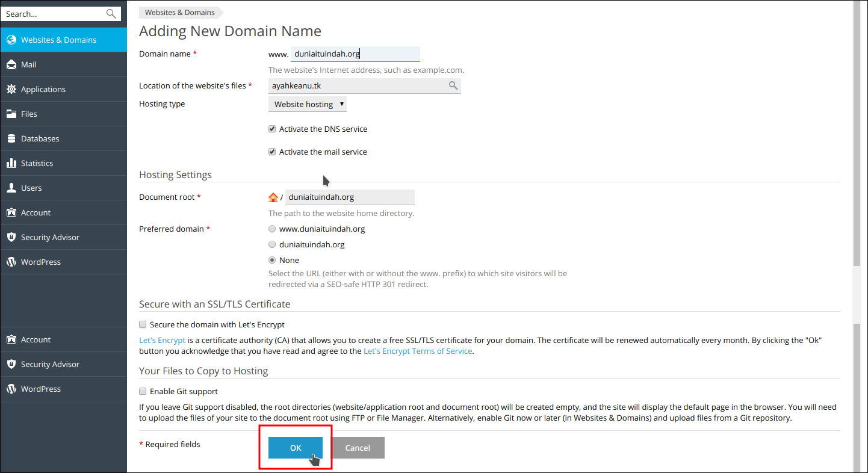Click the WordPress logo icon in upper sidebar

pos(11,262)
